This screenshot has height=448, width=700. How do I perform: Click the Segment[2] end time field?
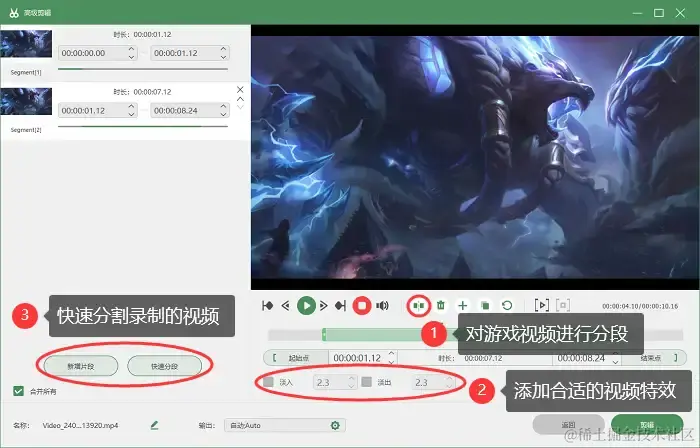pos(190,111)
